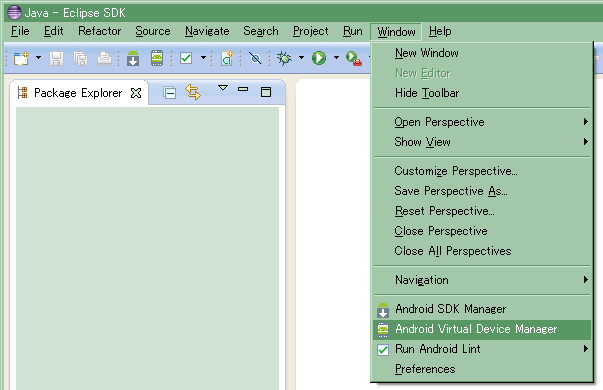Expand the Android Lint toolbar dropdown arrow

click(203, 58)
